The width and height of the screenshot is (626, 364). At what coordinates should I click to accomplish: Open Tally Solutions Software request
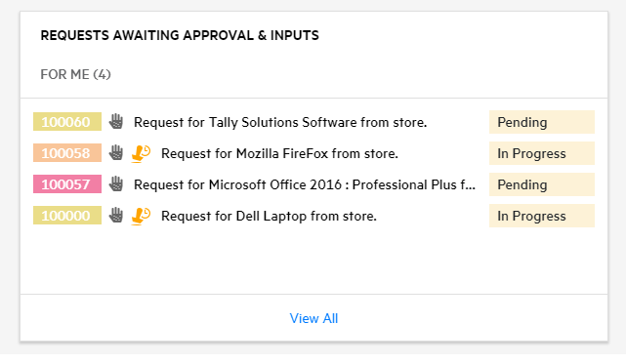pyautogui.click(x=280, y=122)
